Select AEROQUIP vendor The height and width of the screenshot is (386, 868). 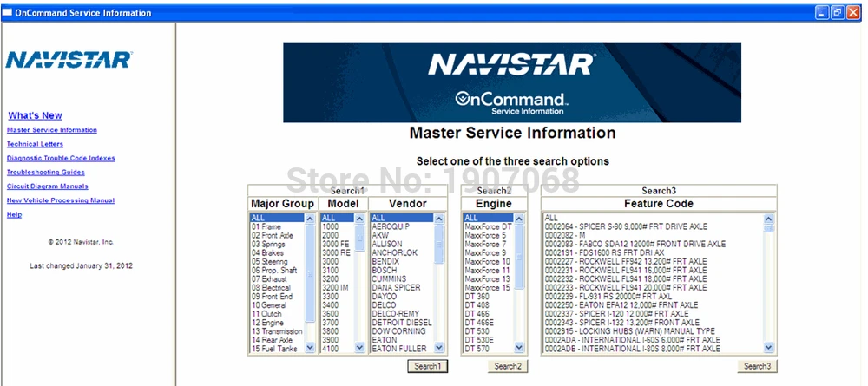pos(402,226)
